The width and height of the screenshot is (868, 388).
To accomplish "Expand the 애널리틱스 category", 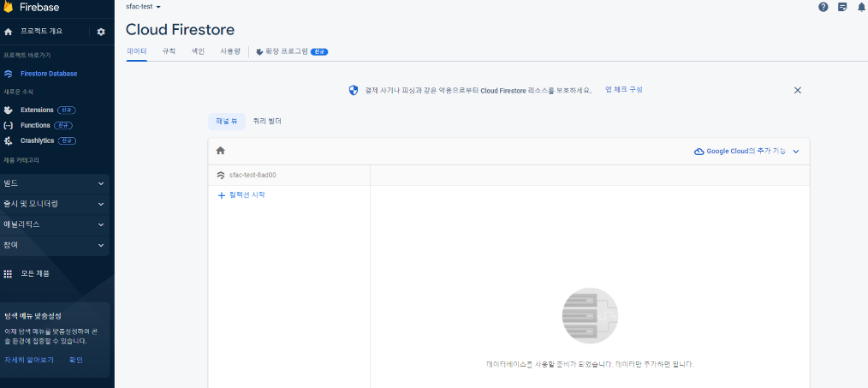I will pyautogui.click(x=55, y=224).
